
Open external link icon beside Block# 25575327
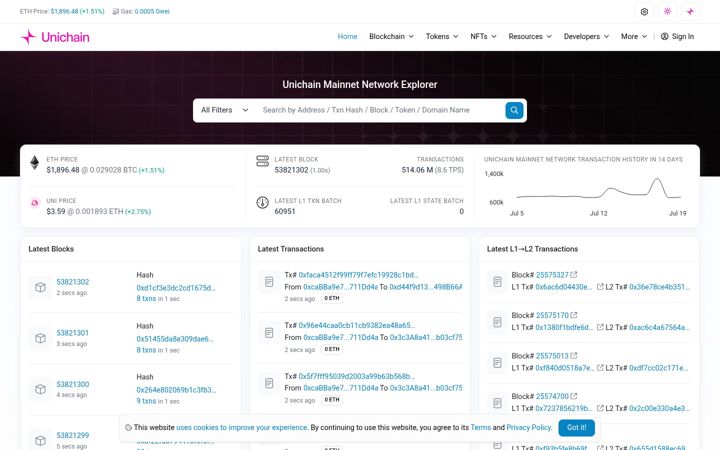coord(574,275)
